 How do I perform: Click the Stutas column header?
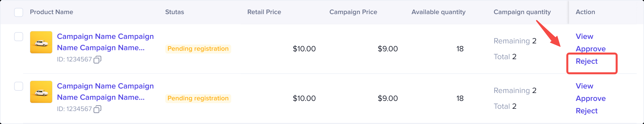(175, 12)
